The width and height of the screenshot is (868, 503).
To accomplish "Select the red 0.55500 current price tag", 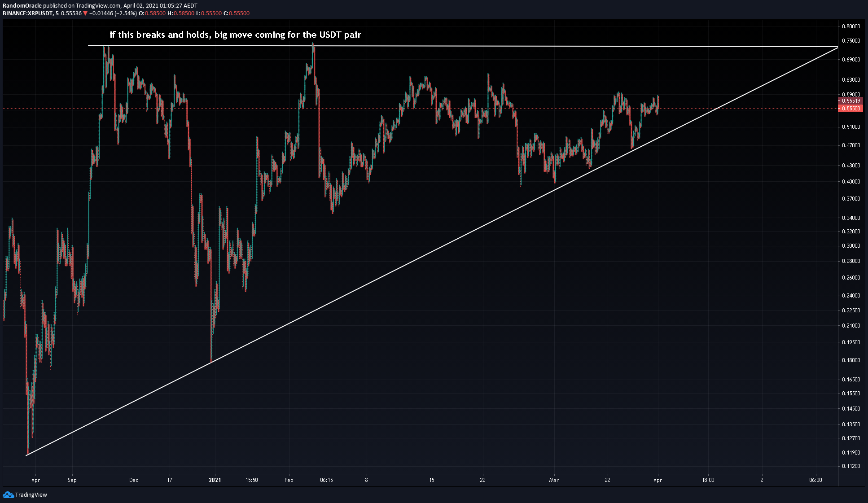I will tap(850, 109).
